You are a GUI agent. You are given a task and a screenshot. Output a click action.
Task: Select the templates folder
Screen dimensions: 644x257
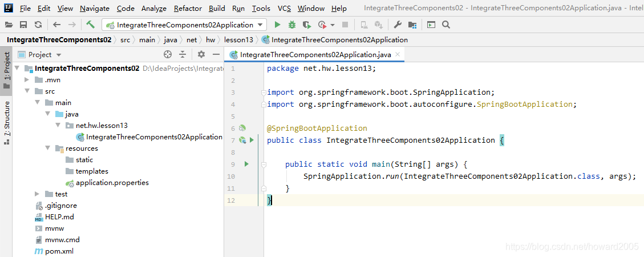point(87,171)
